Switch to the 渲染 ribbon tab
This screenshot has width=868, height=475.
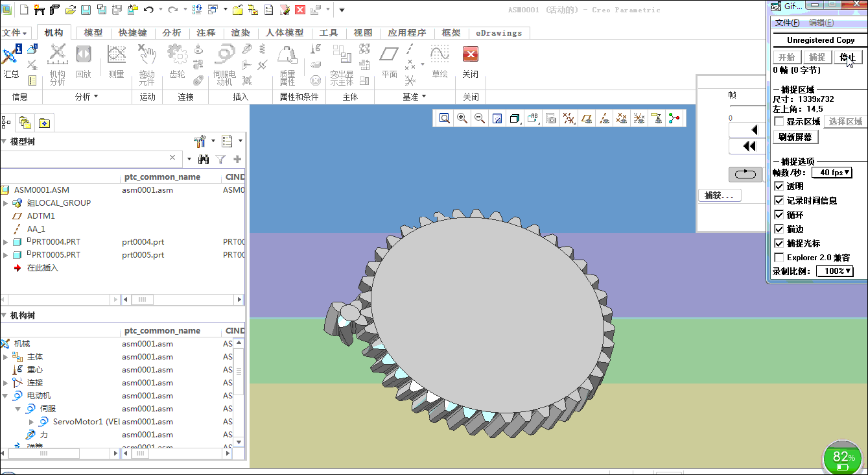coord(240,33)
